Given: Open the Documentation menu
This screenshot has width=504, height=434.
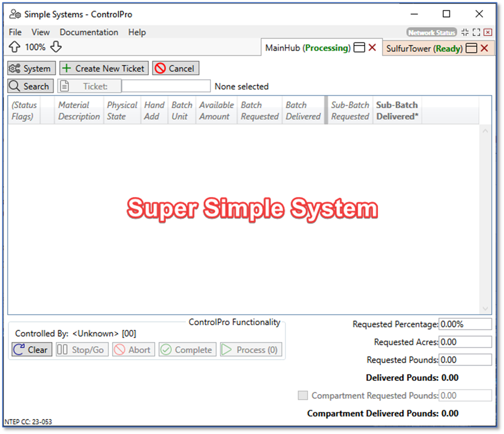Looking at the screenshot, I should pos(89,32).
